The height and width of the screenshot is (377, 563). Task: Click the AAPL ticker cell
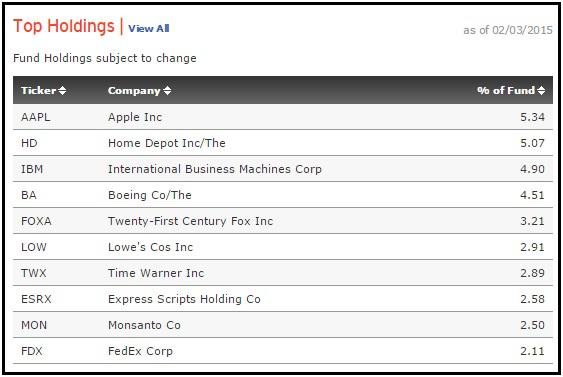(36, 117)
